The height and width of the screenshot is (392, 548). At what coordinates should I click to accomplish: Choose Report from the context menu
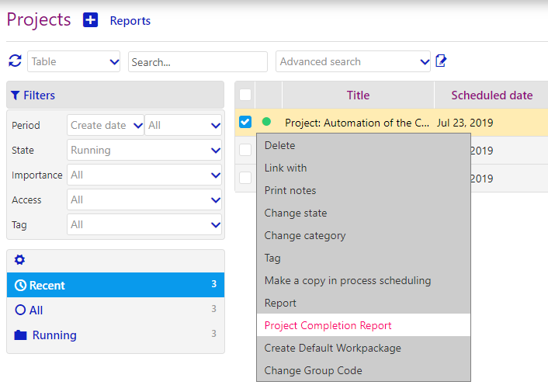tap(363, 303)
